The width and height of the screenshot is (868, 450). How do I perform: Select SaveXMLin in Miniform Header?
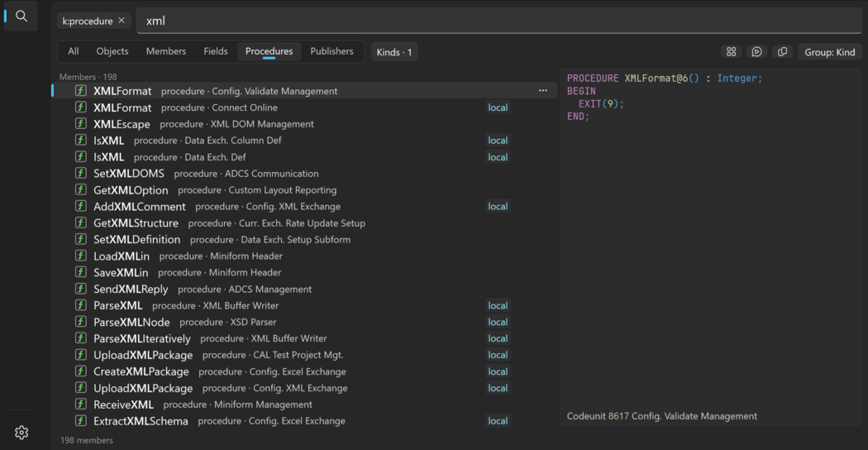306,273
